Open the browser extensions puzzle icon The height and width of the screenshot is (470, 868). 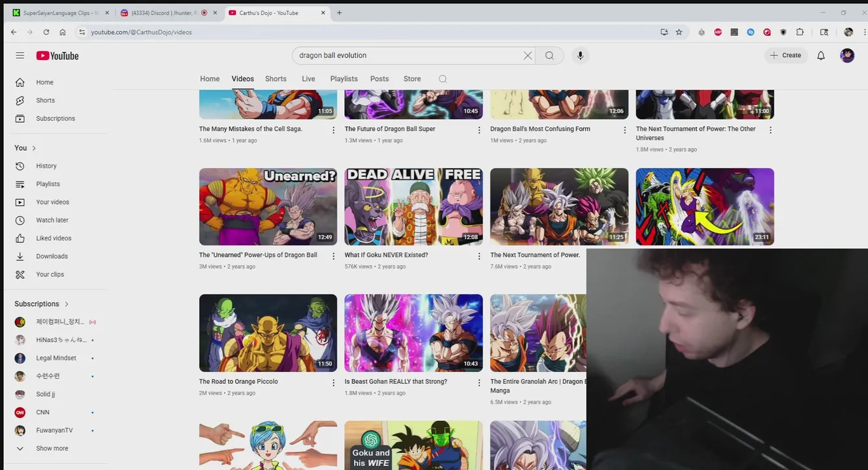(x=800, y=32)
